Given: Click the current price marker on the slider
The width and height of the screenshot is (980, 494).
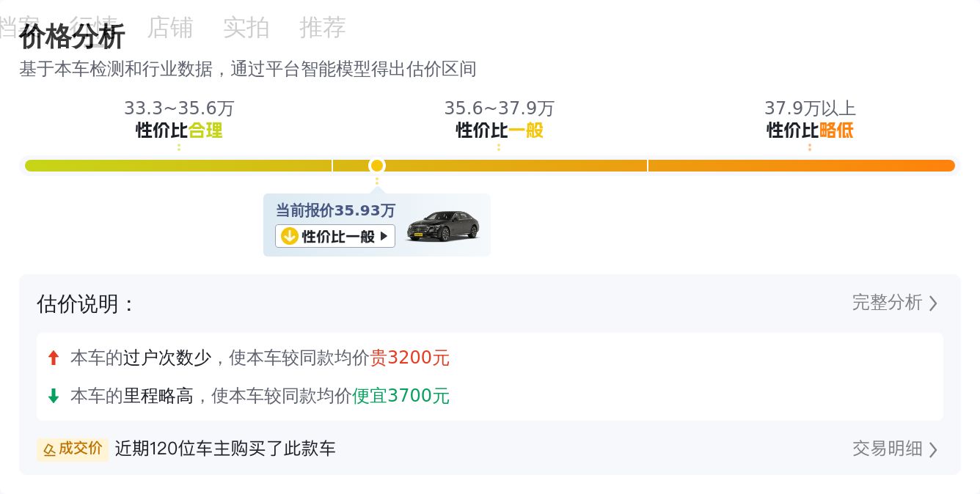Looking at the screenshot, I should point(377,166).
